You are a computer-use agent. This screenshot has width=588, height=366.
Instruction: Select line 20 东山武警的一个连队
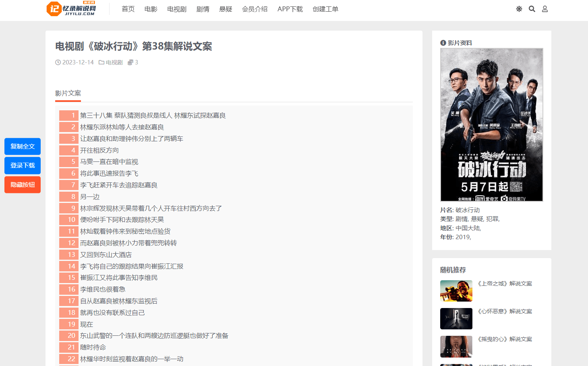point(154,336)
